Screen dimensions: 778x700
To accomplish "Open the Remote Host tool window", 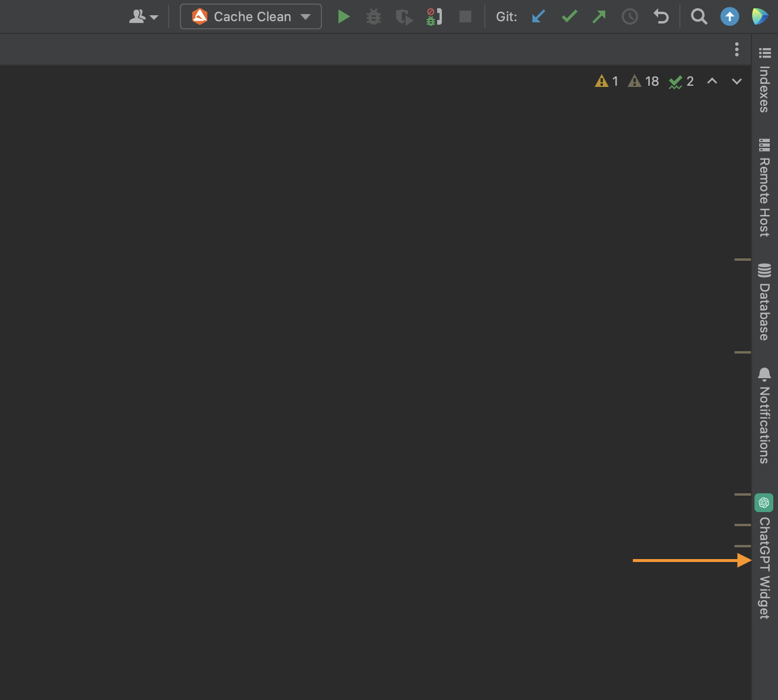I will [x=764, y=188].
